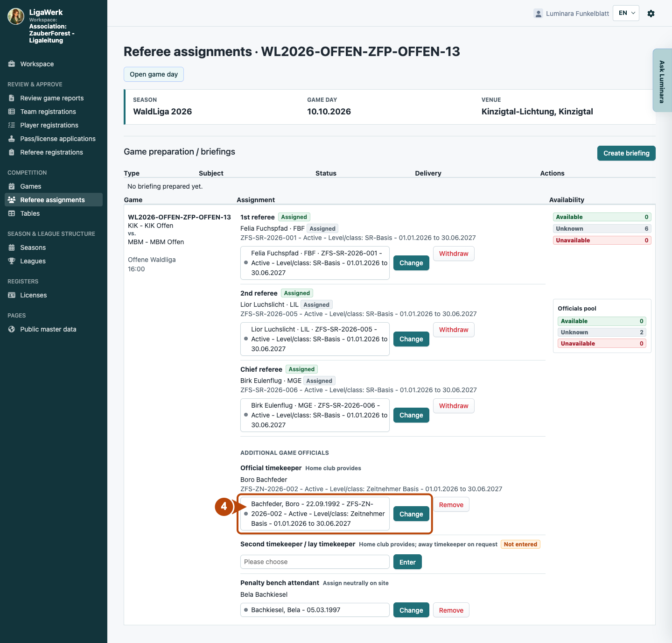This screenshot has width=672, height=643.
Task: Click the Referee registrations clipboard icon
Action: [x=12, y=152]
